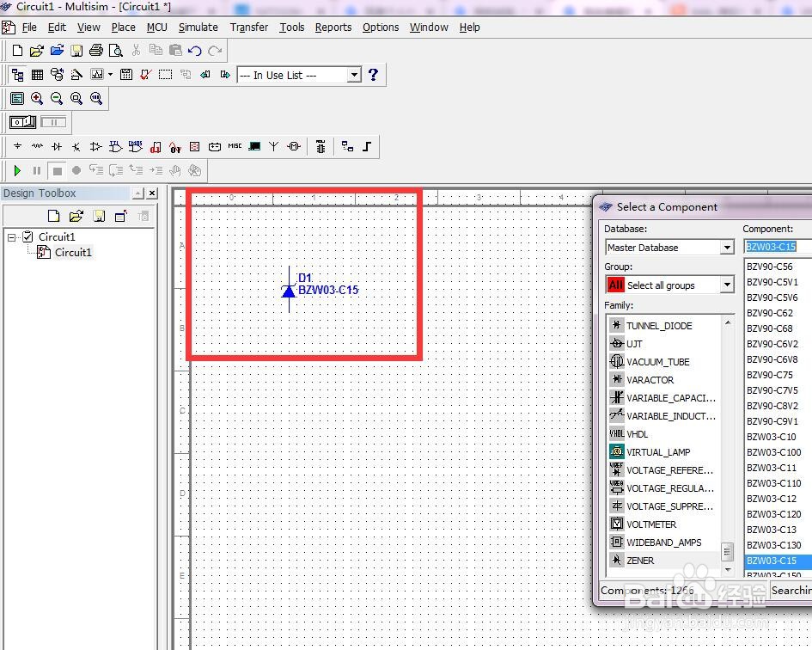Run the Electrical Rules Check icon
Viewport: 812px width, 650px height.
[145, 75]
